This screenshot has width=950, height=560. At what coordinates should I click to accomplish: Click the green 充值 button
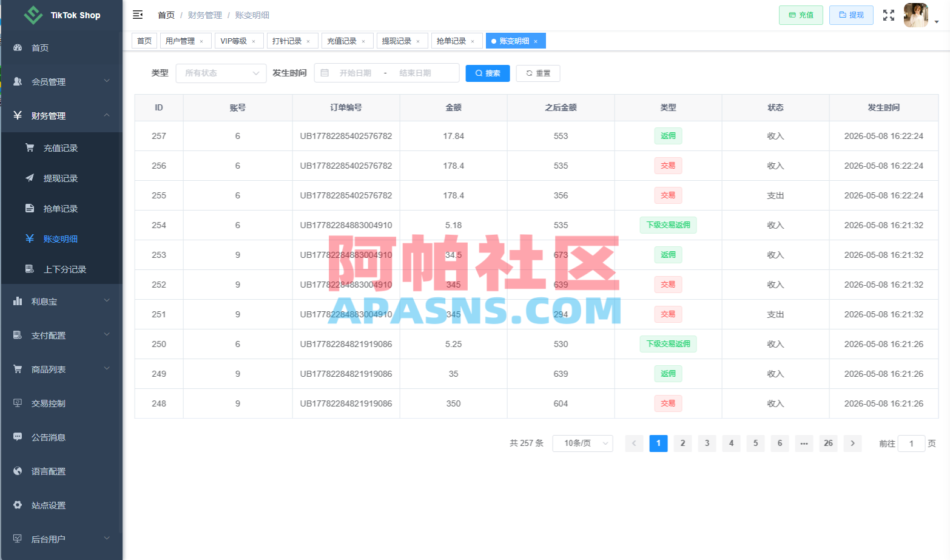coord(801,15)
